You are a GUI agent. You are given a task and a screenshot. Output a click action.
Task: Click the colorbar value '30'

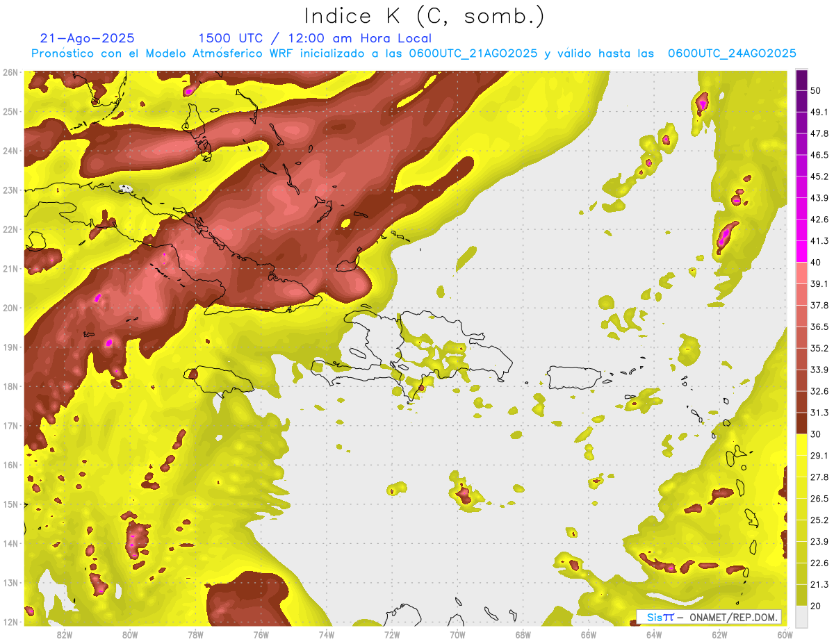coord(815,434)
